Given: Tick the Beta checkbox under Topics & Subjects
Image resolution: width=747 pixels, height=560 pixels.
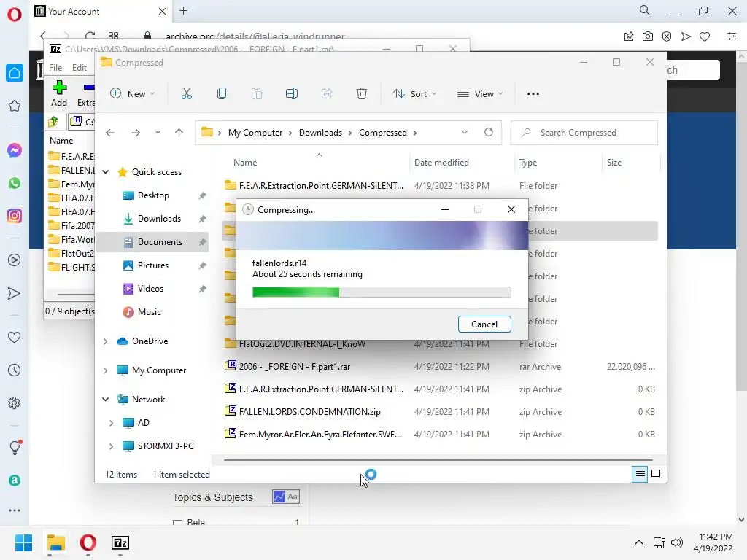Looking at the screenshot, I should (177, 523).
